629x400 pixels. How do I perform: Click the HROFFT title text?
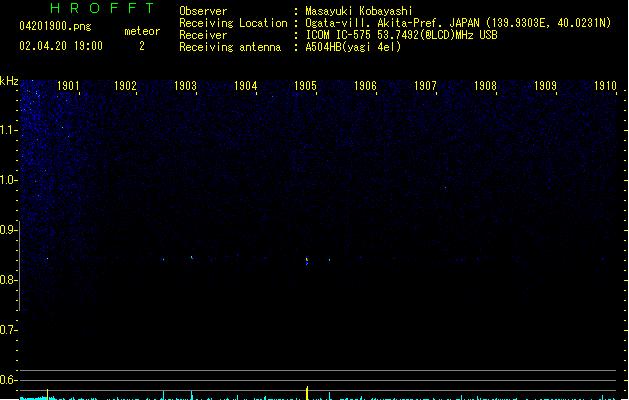click(x=103, y=8)
